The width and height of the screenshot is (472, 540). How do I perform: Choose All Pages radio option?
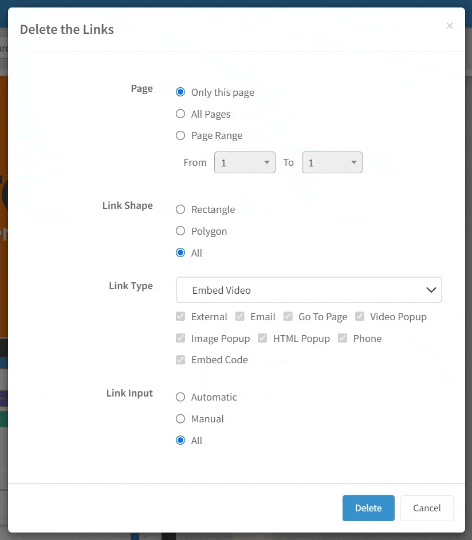click(x=180, y=114)
